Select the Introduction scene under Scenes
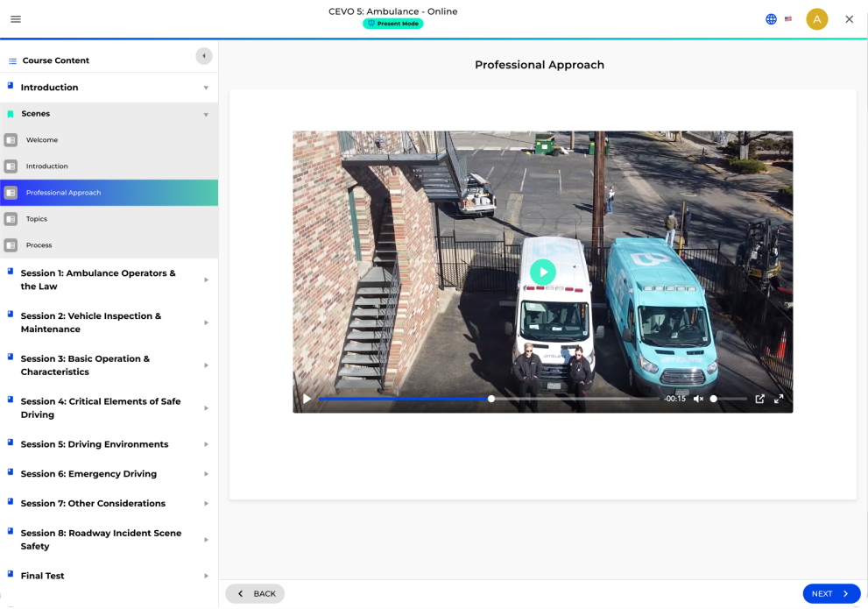Image resolution: width=868 pixels, height=609 pixels. (x=109, y=166)
